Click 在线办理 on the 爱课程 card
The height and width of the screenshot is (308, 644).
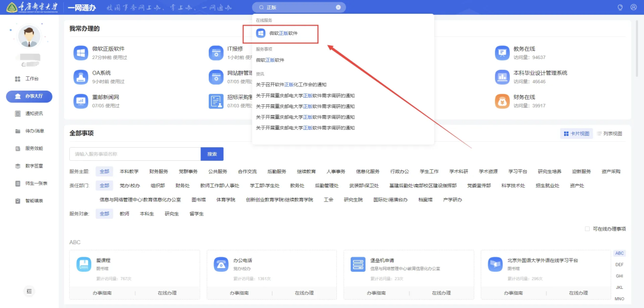pyautogui.click(x=167, y=293)
